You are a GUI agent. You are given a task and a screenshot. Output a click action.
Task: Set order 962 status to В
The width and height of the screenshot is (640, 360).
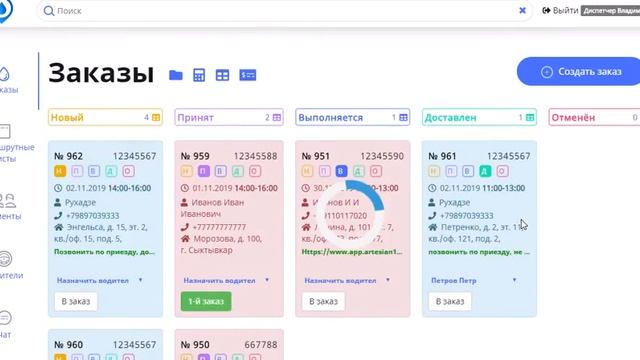click(x=94, y=171)
